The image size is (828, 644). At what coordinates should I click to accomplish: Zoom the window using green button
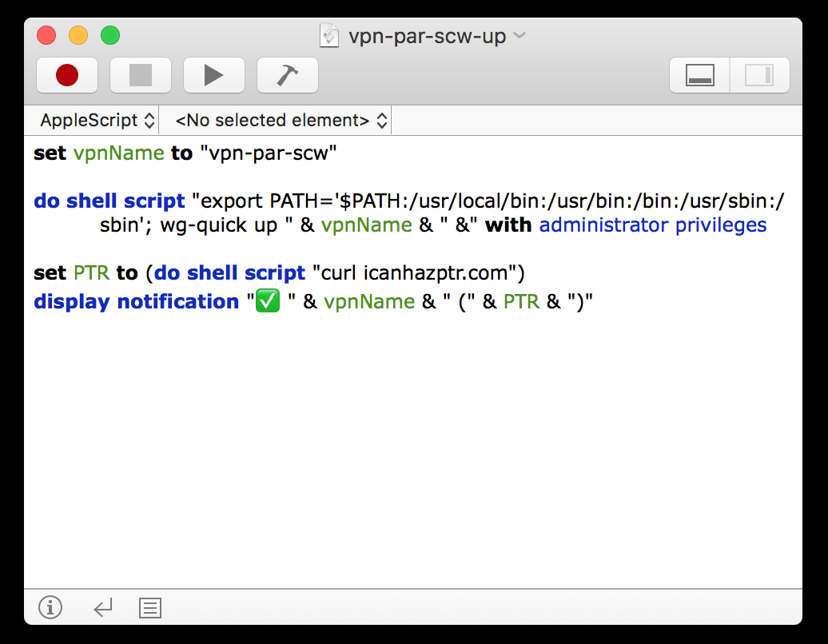point(109,36)
